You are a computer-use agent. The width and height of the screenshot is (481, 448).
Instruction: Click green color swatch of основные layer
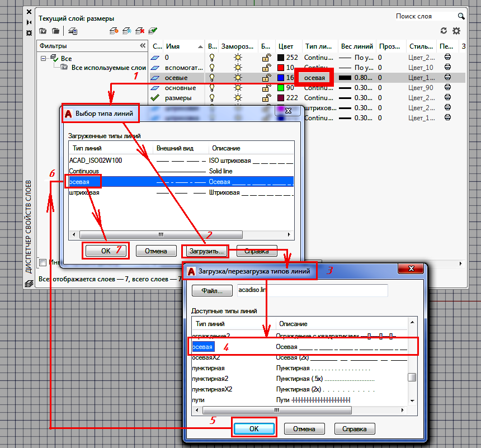coord(281,88)
